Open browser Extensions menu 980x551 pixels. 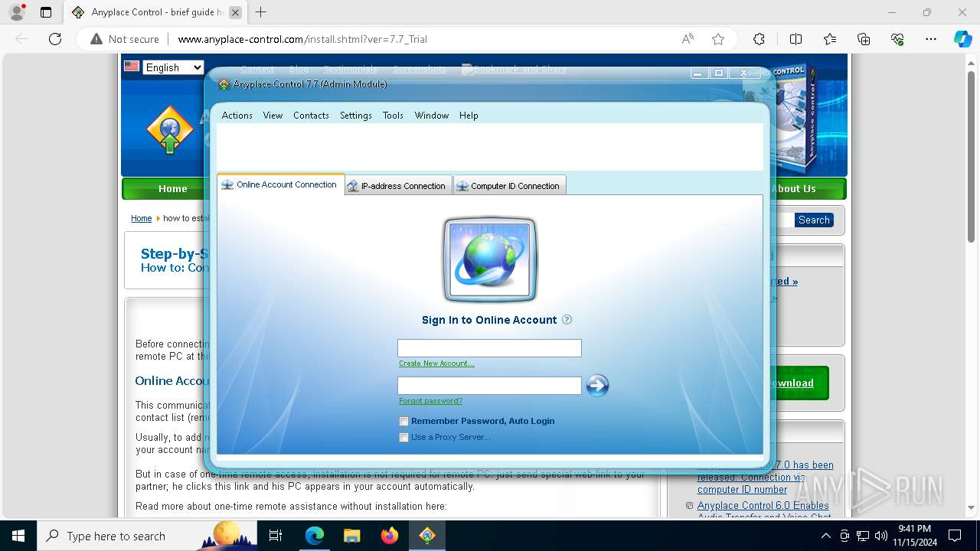(759, 39)
